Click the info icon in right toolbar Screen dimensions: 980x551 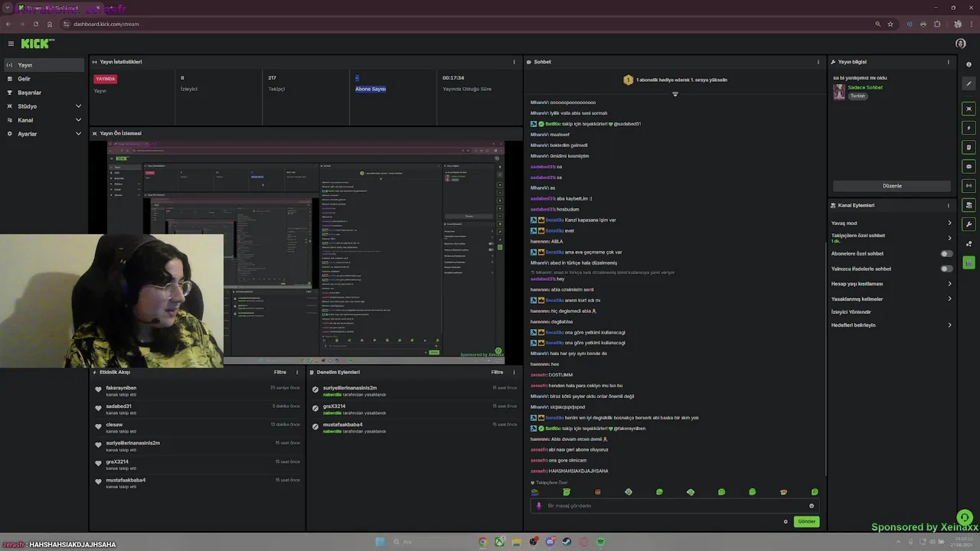[x=969, y=64]
